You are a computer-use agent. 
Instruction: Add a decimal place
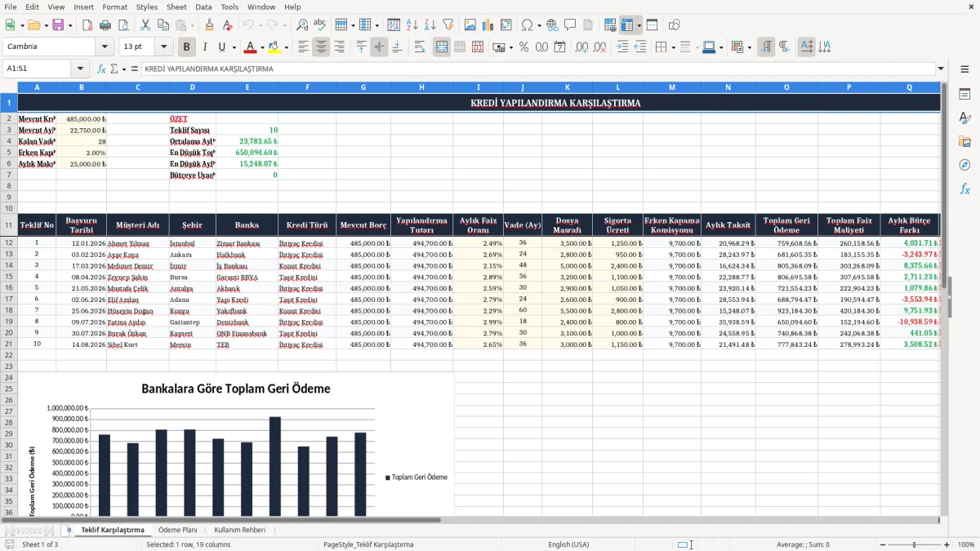(581, 47)
